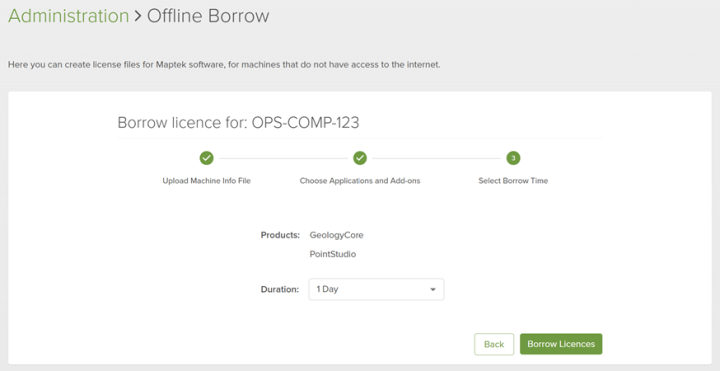Click the breadcrumb chevron separator

pyautogui.click(x=138, y=16)
